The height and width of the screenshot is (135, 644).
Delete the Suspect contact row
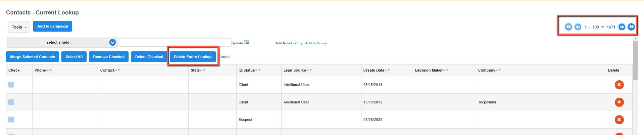[619, 120]
